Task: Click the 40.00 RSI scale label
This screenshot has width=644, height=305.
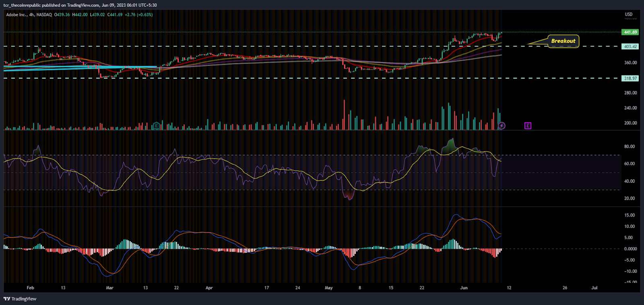Action: pyautogui.click(x=630, y=181)
